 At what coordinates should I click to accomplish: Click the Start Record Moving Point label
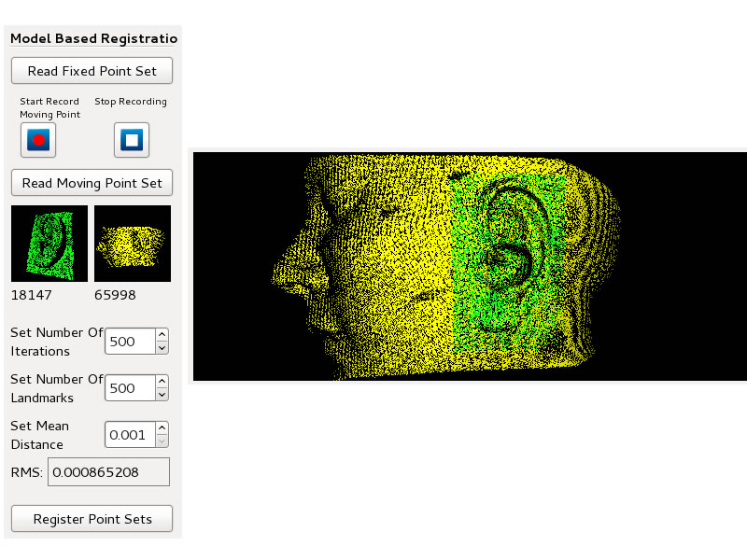49,107
